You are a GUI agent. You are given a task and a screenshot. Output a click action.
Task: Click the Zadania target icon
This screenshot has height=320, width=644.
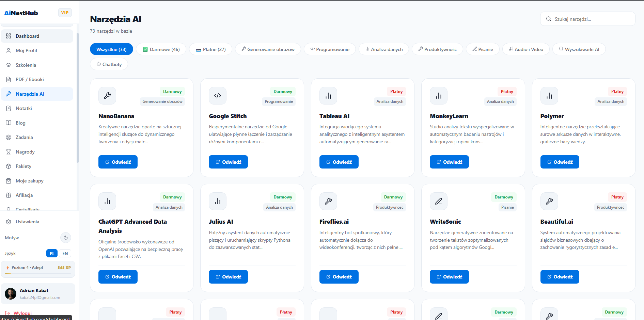[9, 137]
